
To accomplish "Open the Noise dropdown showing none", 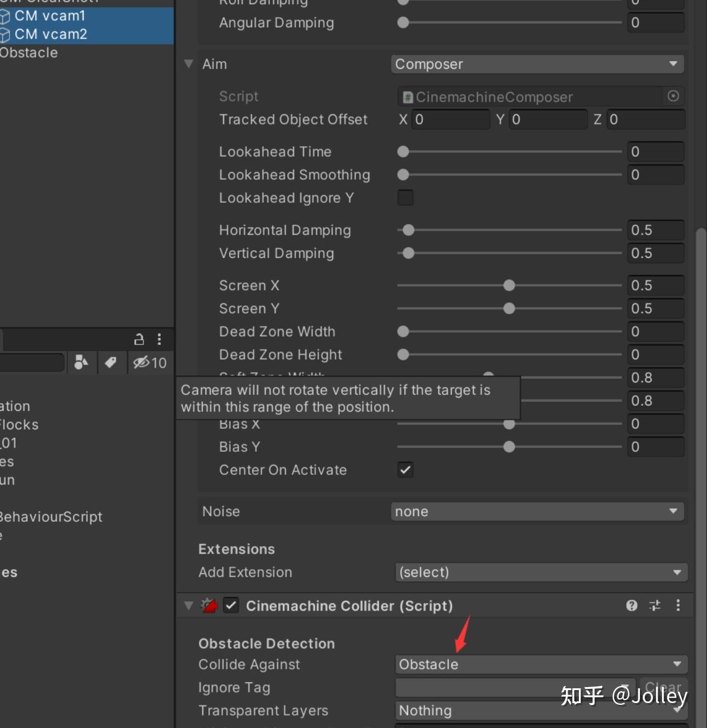I will tap(536, 511).
